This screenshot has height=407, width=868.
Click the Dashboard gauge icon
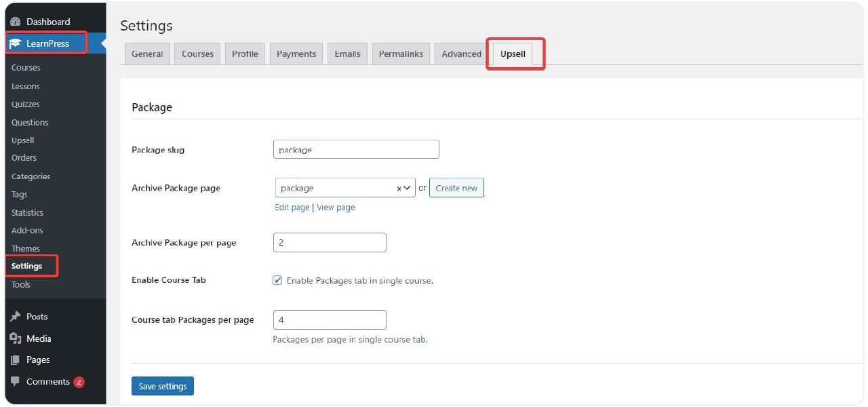16,22
